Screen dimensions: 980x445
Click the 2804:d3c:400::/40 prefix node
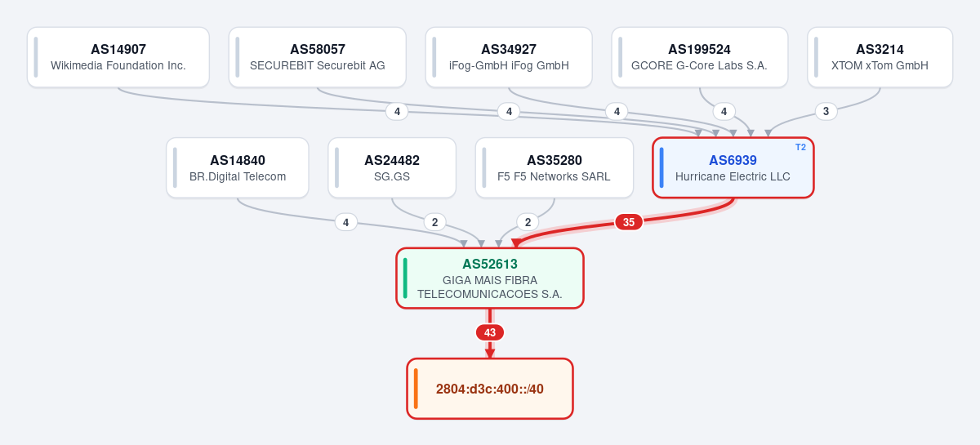490,389
